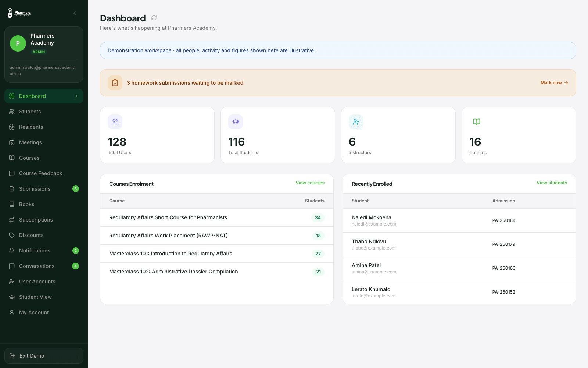Open Meetings from the sidebar
588x368 pixels.
point(44,142)
